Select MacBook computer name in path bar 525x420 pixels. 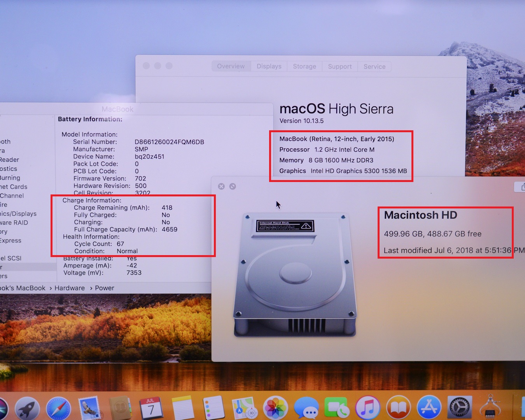click(23, 288)
